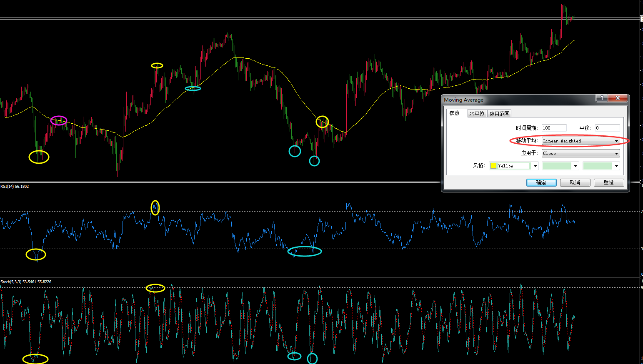
Task: Click the Moving Average dialog title text
Action: pyautogui.click(x=463, y=100)
